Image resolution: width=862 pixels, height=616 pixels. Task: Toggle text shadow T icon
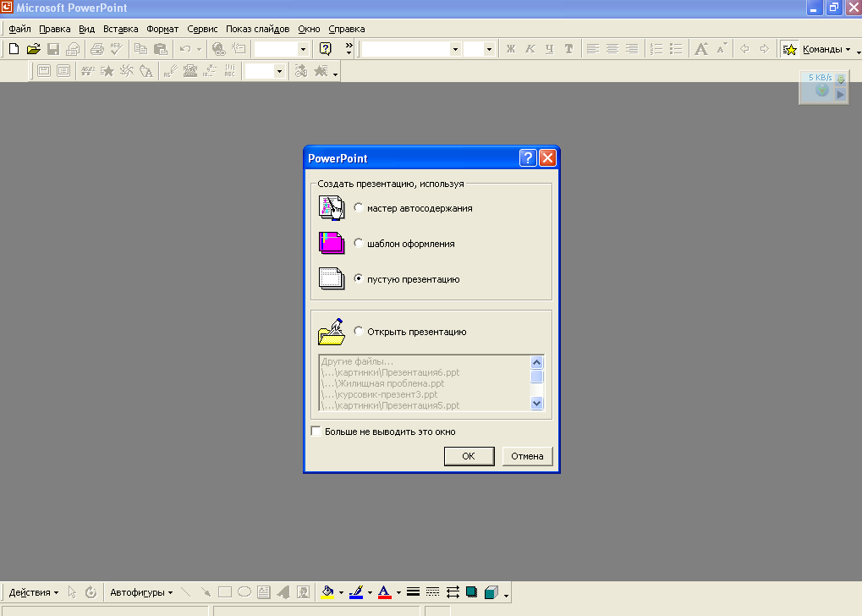[x=569, y=49]
